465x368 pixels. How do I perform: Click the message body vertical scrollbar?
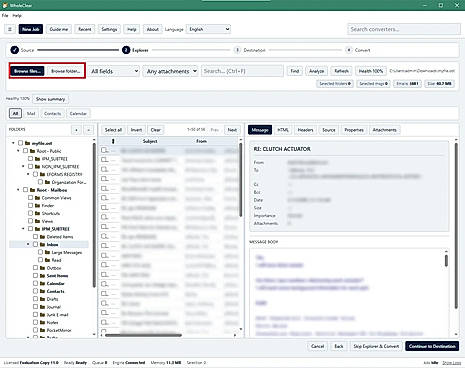pyautogui.click(x=446, y=260)
